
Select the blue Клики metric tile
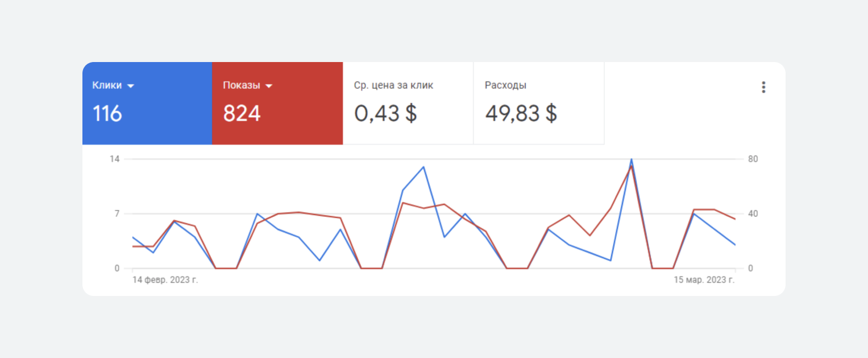147,103
